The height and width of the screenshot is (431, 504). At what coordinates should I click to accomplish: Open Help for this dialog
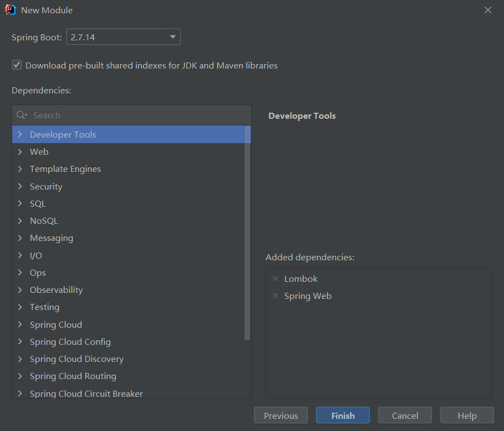[x=467, y=416]
